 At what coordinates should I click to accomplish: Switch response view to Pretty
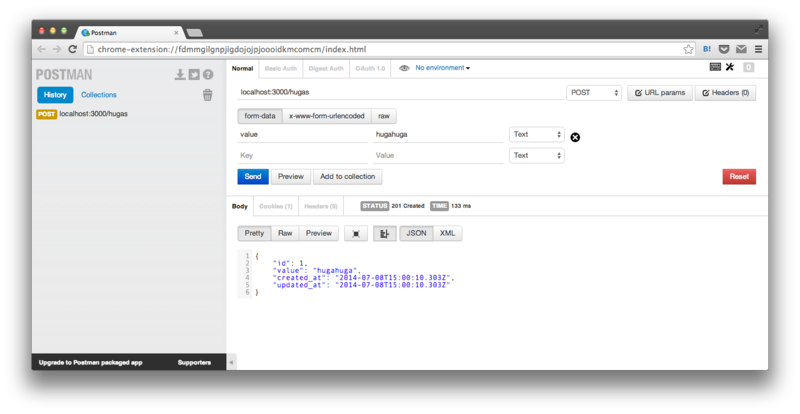[x=254, y=233]
